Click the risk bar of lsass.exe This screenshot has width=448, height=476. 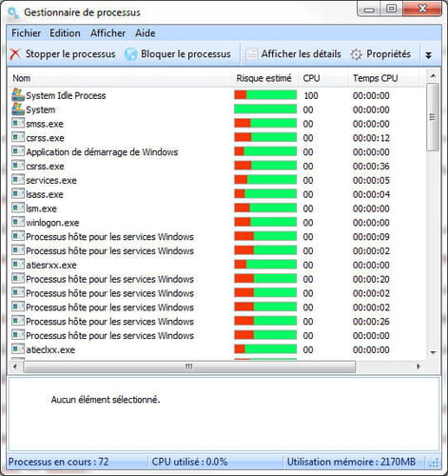tap(265, 194)
